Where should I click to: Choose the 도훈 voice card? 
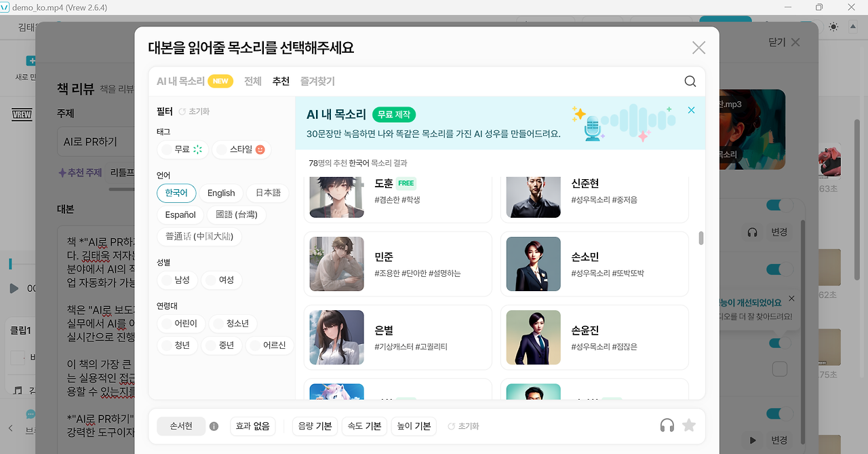click(397, 199)
